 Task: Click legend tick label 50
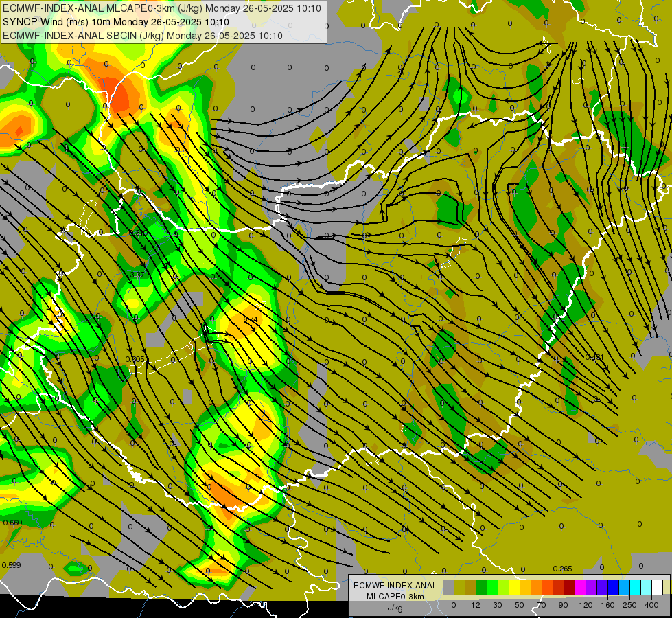[520, 605]
